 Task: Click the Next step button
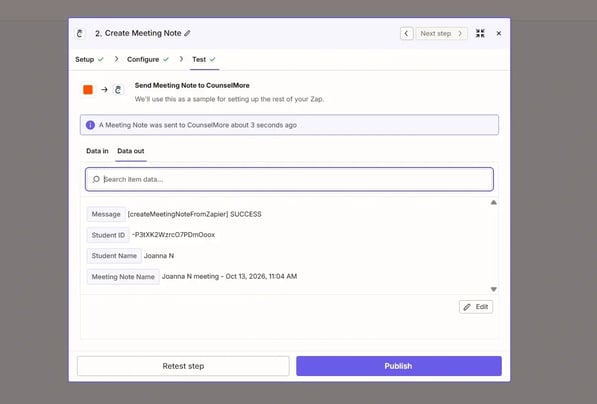coord(441,34)
